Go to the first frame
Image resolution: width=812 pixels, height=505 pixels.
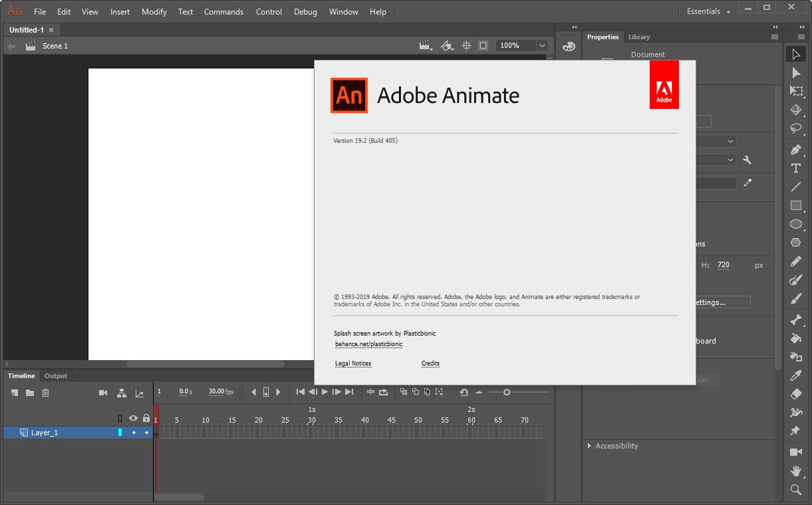pos(301,392)
